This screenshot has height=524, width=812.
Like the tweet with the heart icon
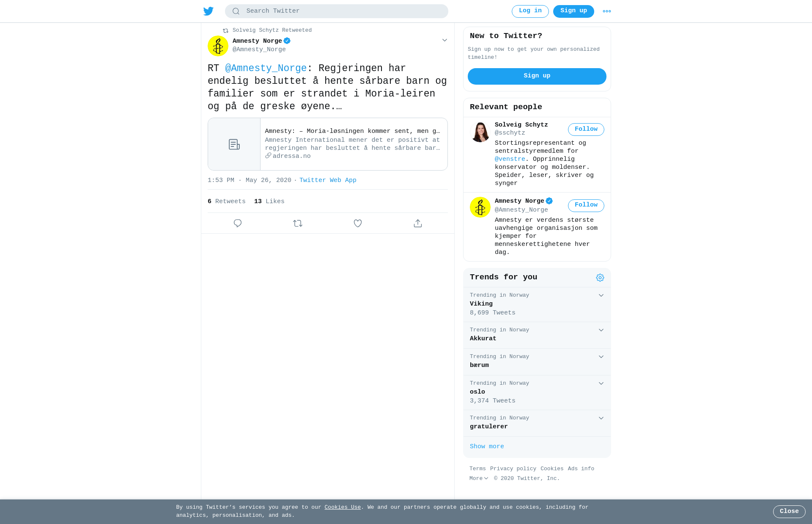pos(358,223)
